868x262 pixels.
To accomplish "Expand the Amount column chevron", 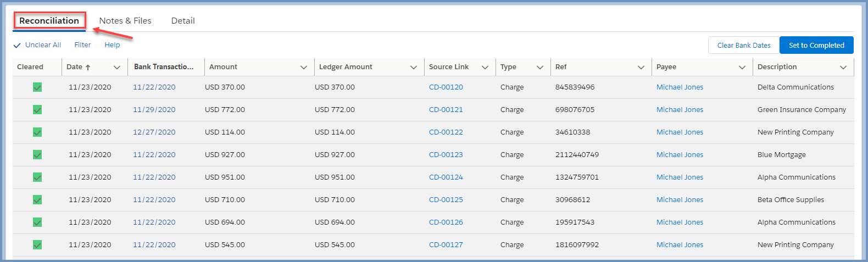I will (303, 67).
